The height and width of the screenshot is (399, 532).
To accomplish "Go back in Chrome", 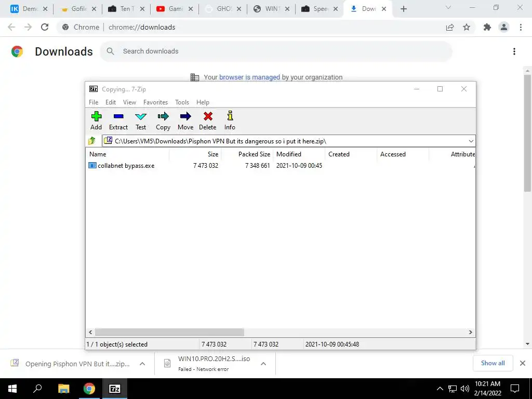I will [x=11, y=27].
